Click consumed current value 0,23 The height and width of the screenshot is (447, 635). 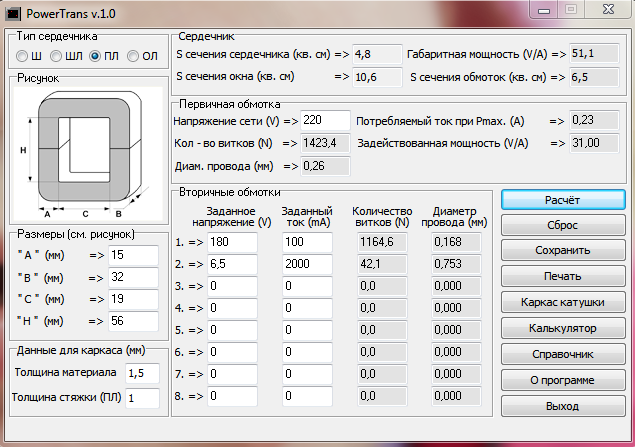click(x=595, y=120)
